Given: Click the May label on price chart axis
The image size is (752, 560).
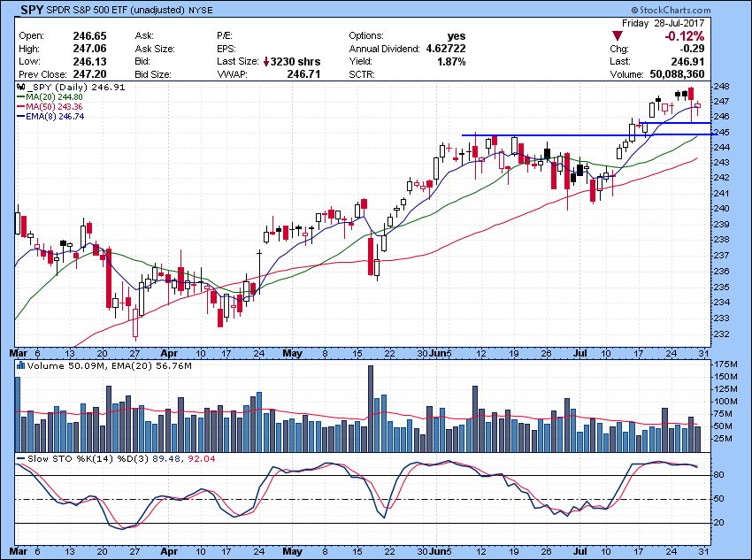Looking at the screenshot, I should pos(293,353).
